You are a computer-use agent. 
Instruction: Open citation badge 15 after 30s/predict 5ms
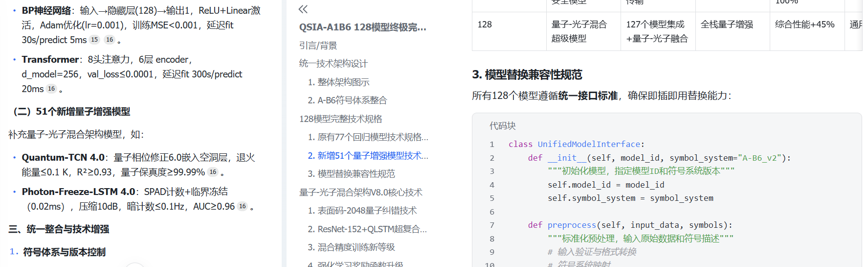coord(94,40)
